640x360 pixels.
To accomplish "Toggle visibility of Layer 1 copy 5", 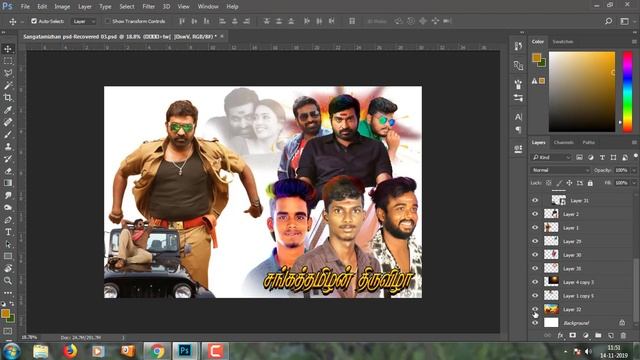I will pos(535,296).
